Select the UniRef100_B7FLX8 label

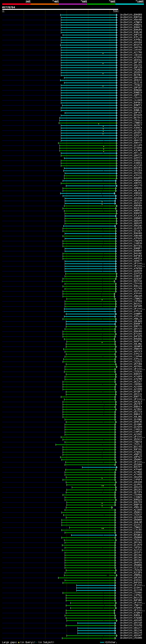tap(131, 37)
